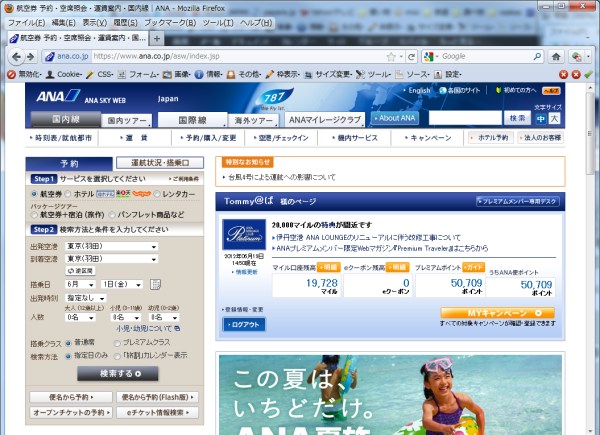Open the month dropdown showing 6月
This screenshot has height=435, width=600.
point(80,284)
